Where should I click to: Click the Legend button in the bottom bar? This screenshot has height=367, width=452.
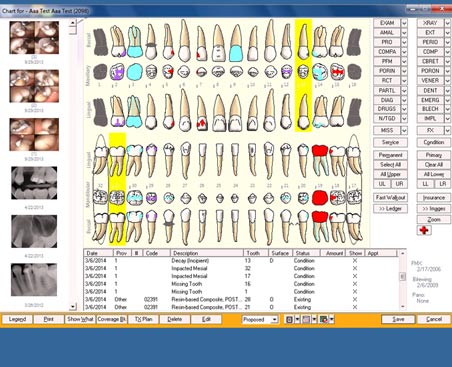(x=17, y=319)
